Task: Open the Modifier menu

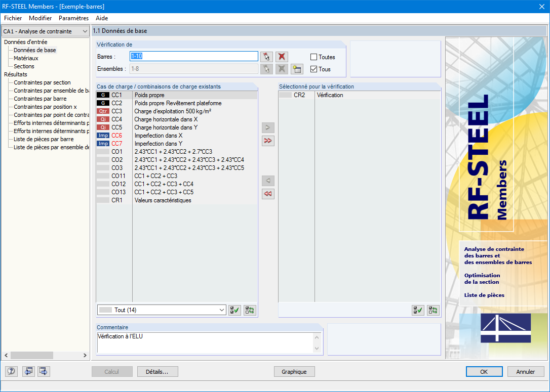Action: 41,18
